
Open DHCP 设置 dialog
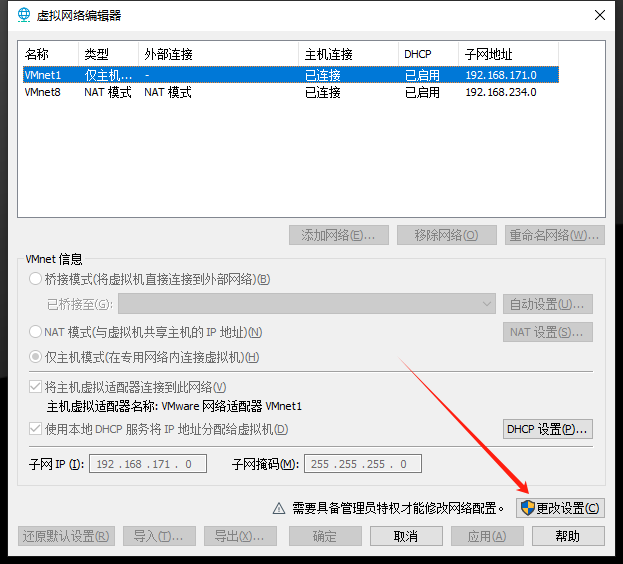[x=548, y=429]
